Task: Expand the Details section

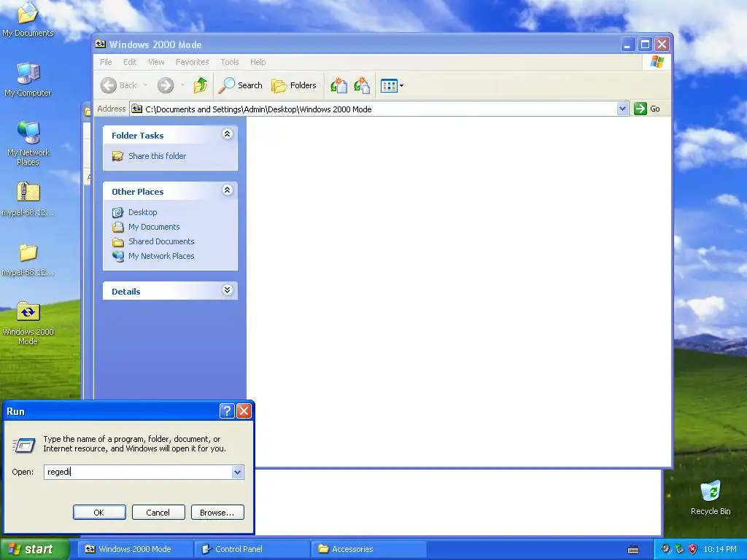Action: pos(228,290)
